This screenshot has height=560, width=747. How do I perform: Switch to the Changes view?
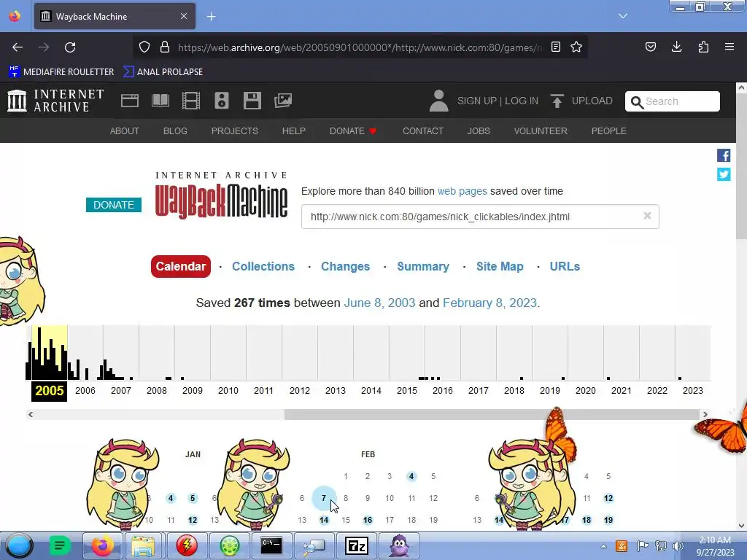(345, 266)
